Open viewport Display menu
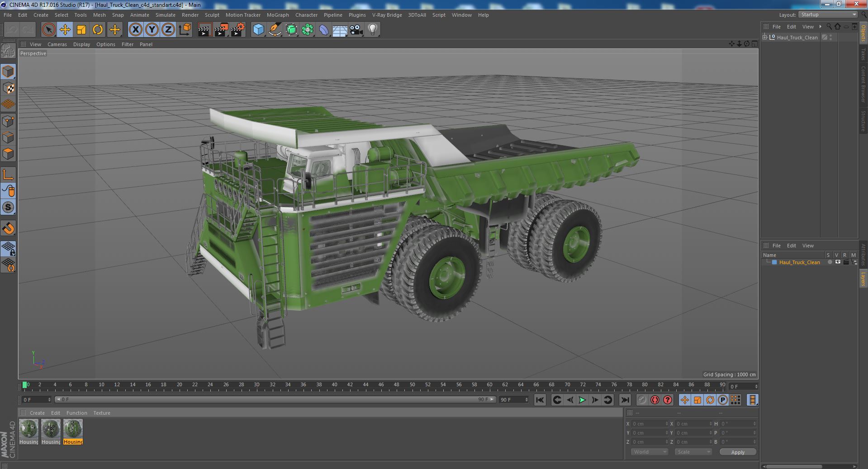This screenshot has height=469, width=868. click(81, 44)
